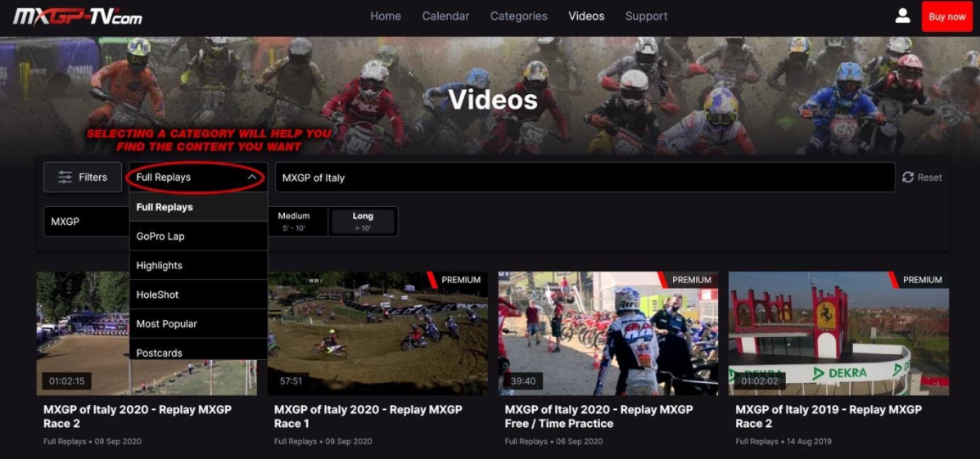Click the MXGP-TV.com logo
Screen dimensions: 980x459
(x=78, y=16)
